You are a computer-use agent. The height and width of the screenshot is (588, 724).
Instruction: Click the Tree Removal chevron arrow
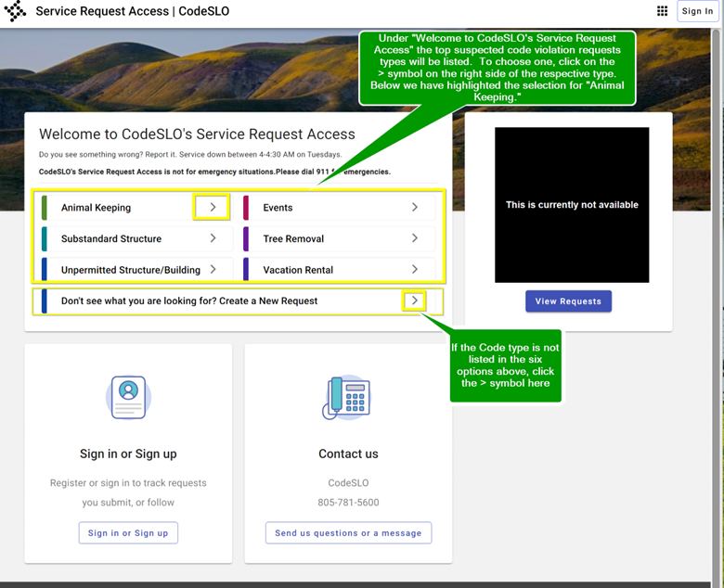point(415,238)
